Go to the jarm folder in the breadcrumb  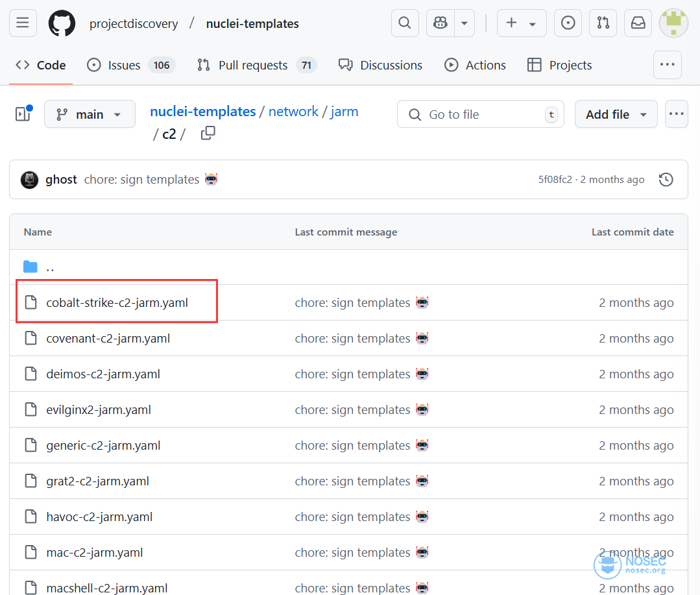(x=344, y=111)
